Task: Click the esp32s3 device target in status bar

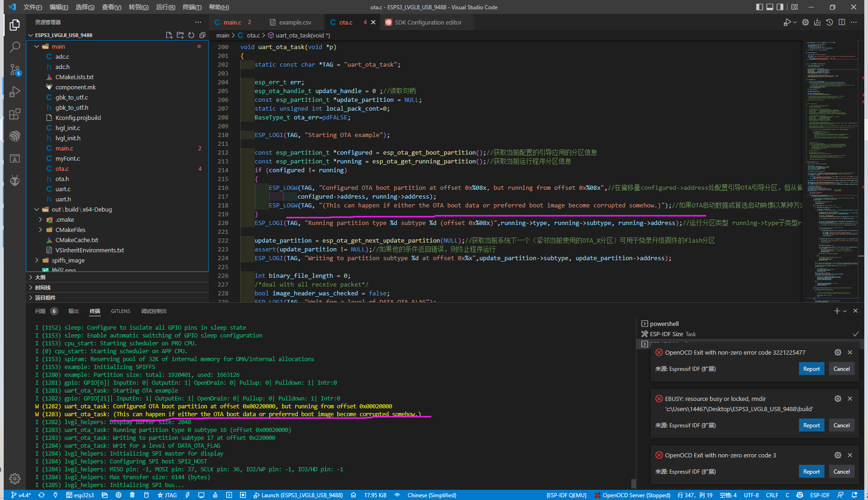Action: (80, 495)
